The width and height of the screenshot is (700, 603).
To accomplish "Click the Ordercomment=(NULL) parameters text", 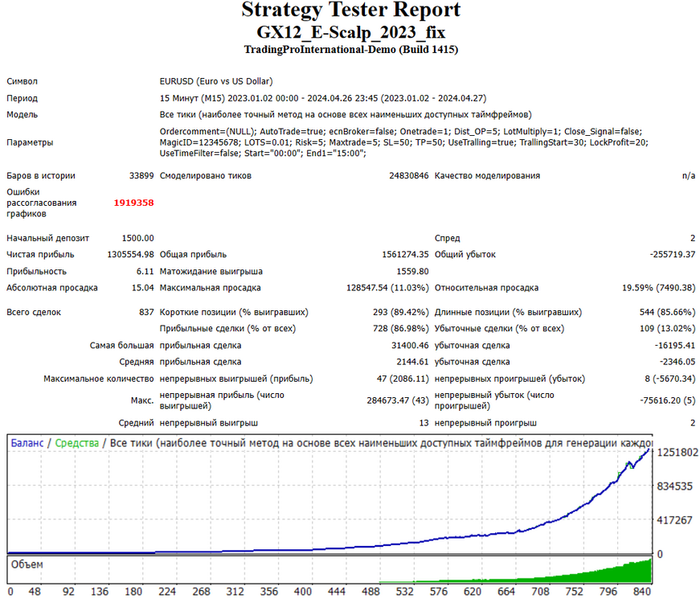I will 404,142.
